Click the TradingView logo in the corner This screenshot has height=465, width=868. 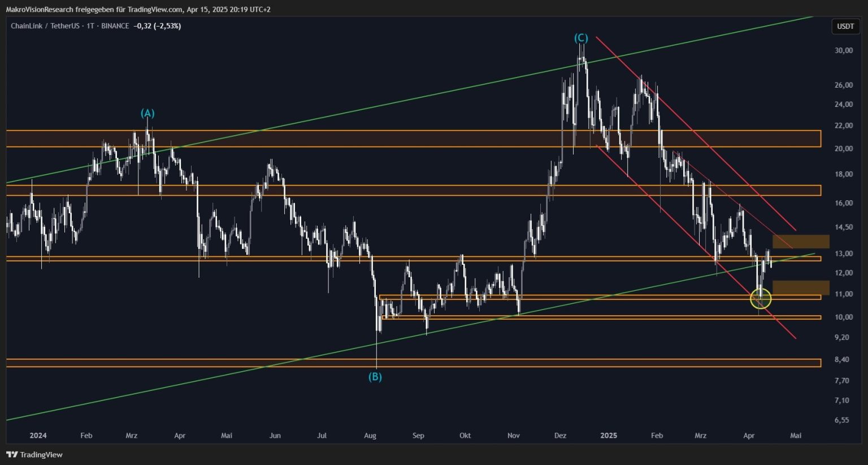click(34, 455)
